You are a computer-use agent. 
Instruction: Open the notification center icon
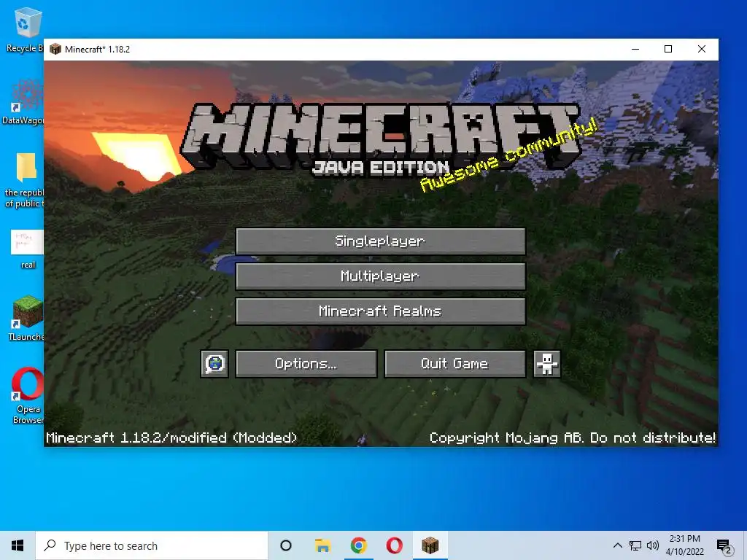[724, 546]
